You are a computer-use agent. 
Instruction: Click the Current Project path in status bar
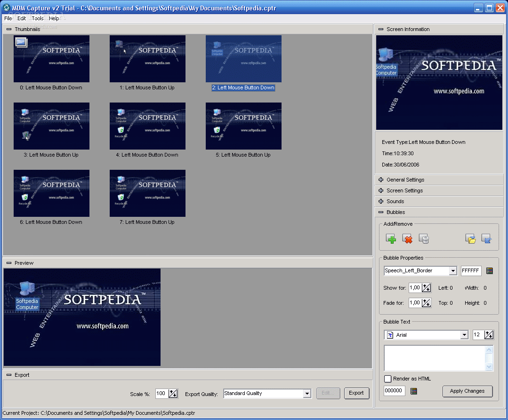(99, 413)
